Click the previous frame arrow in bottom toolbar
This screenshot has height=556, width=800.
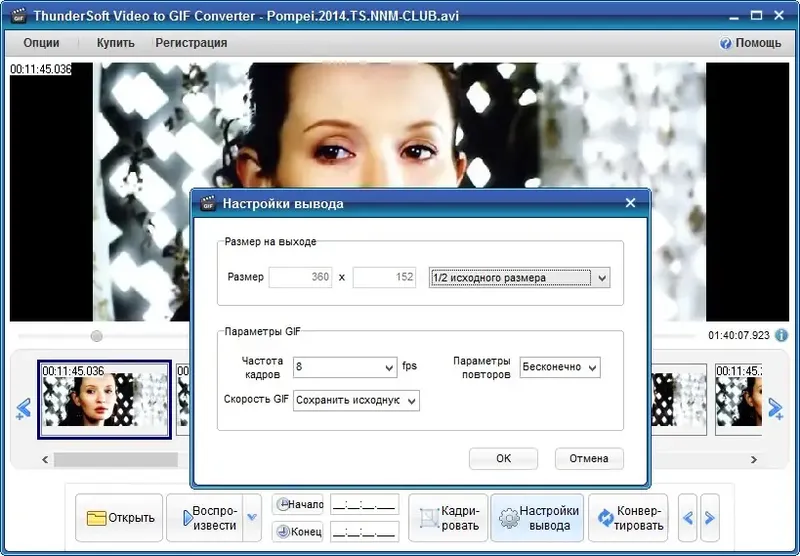coord(687,518)
